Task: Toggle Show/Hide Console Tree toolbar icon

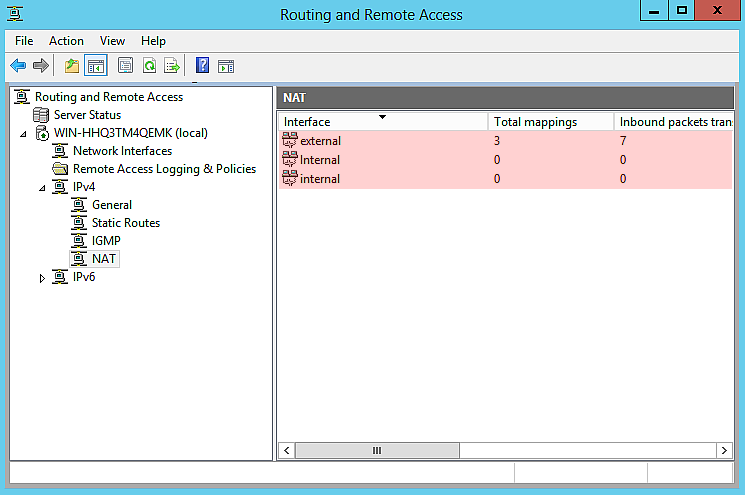Action: tap(96, 66)
